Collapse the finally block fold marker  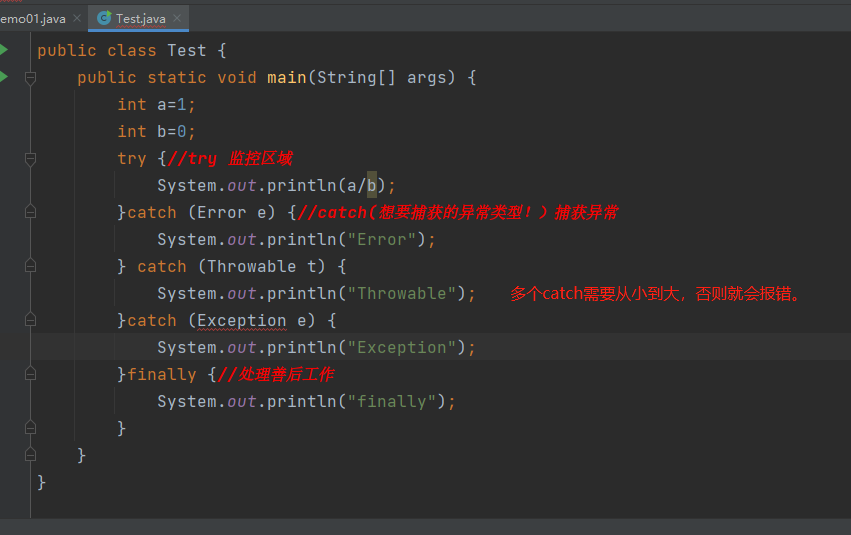click(30, 374)
